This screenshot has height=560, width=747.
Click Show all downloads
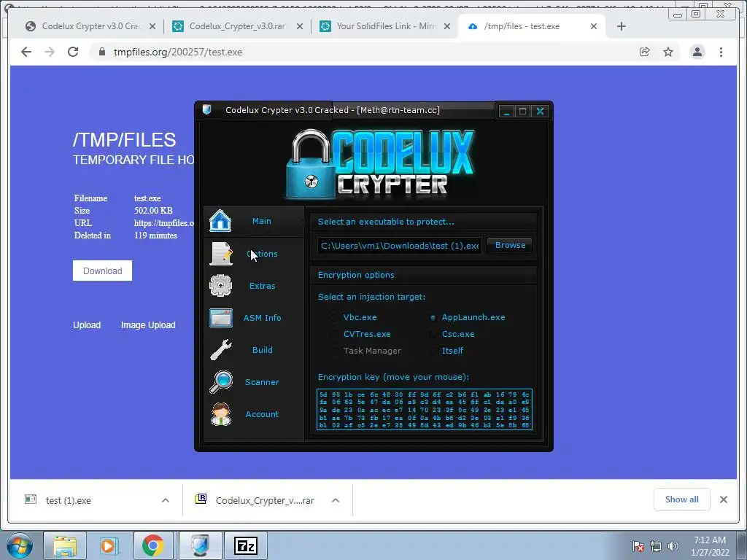click(x=682, y=499)
